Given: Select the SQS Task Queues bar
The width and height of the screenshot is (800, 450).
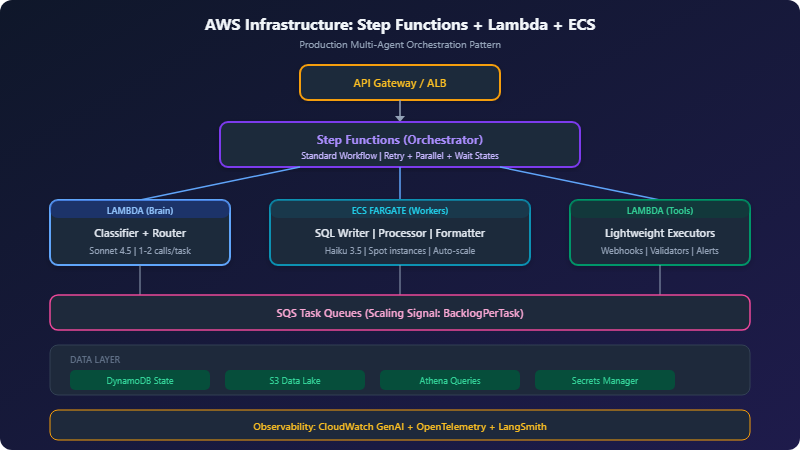Looking at the screenshot, I should 399,313.
